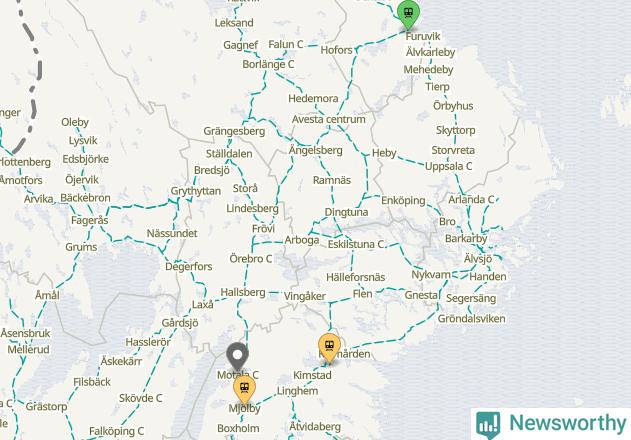Click the Enköping station label
Viewport: 631px width, 440px height.
click(403, 200)
